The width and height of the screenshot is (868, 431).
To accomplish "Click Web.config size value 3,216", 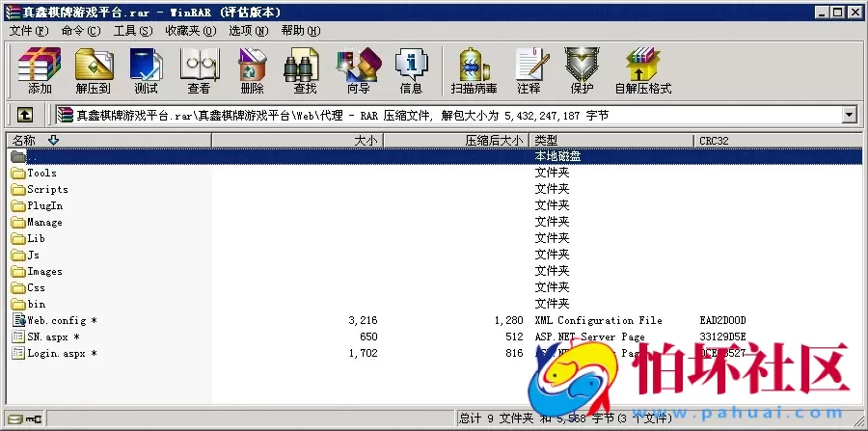I will pos(364,320).
